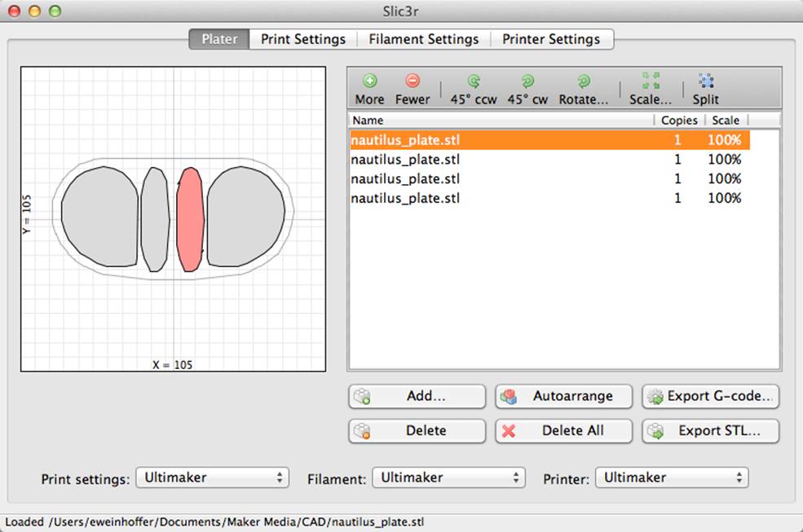This screenshot has width=803, height=532.
Task: Open the Filament preset dropdown
Action: [448, 477]
